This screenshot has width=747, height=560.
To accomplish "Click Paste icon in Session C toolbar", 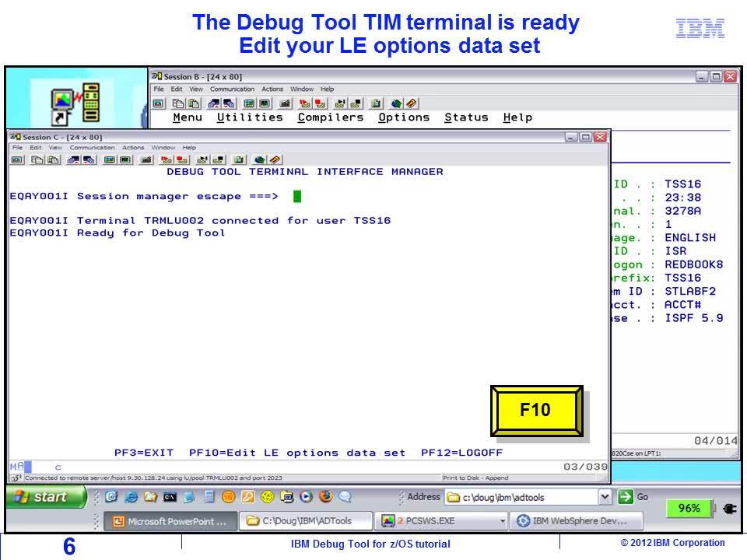I will (52, 160).
